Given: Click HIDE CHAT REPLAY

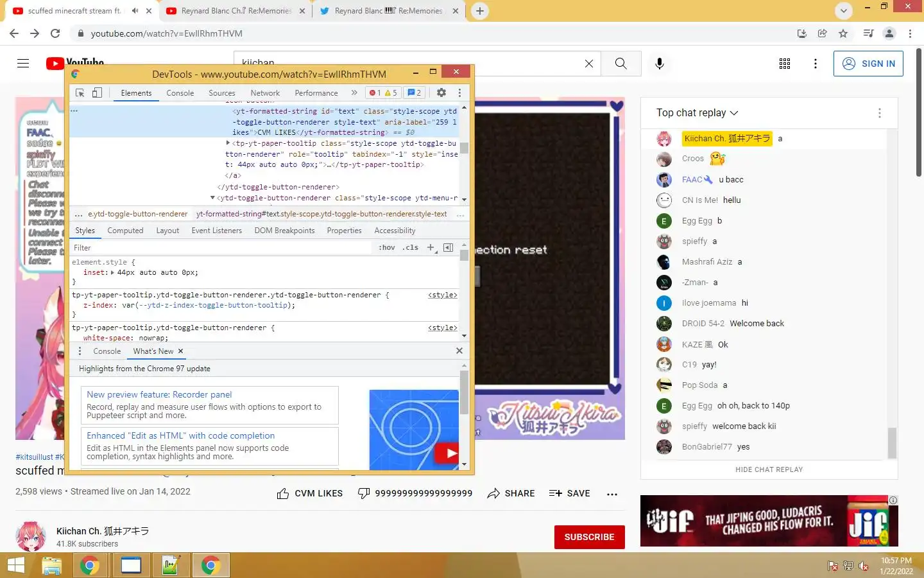Looking at the screenshot, I should point(769,469).
